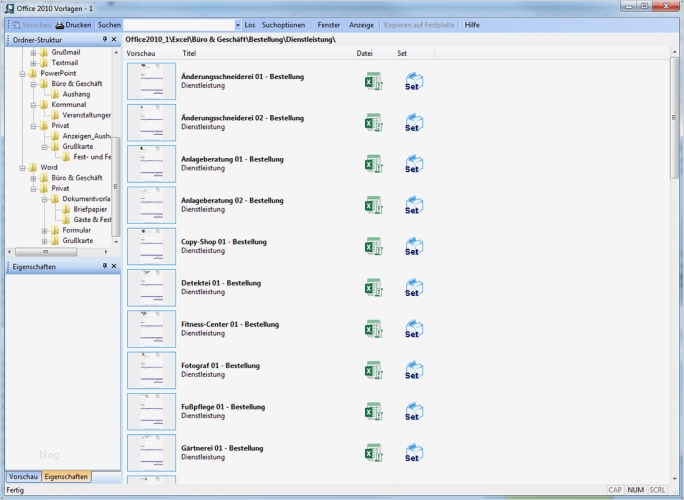Pin the Ordner-Struktur panel
The image size is (684, 500).
click(105, 40)
